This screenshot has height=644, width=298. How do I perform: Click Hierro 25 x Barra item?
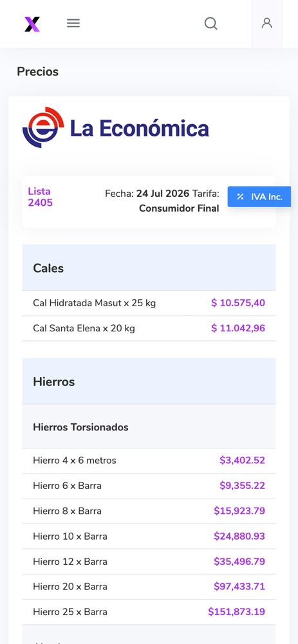[x=70, y=612]
